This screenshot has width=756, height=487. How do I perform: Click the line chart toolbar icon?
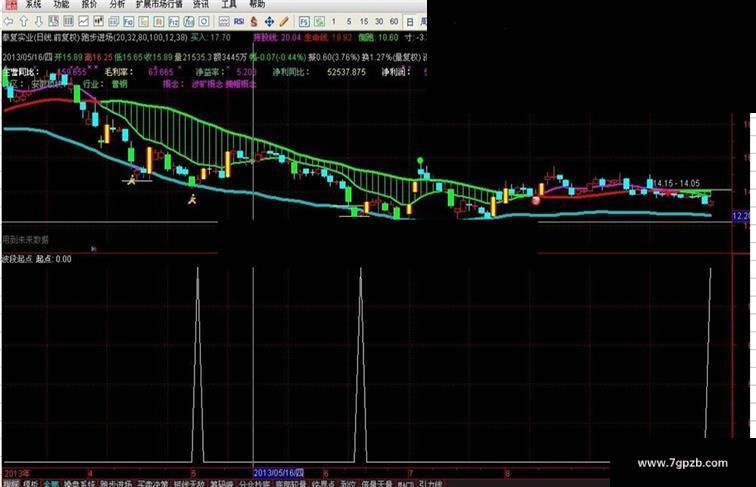84,21
